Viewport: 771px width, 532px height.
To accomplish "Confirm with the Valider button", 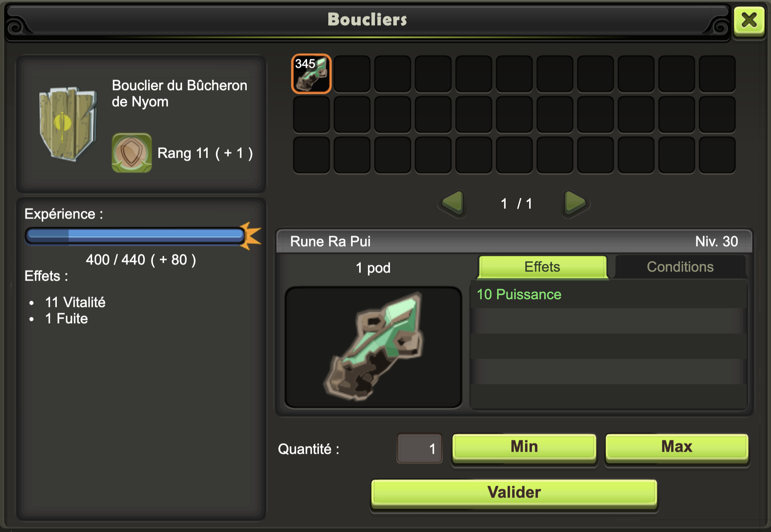I will click(514, 493).
